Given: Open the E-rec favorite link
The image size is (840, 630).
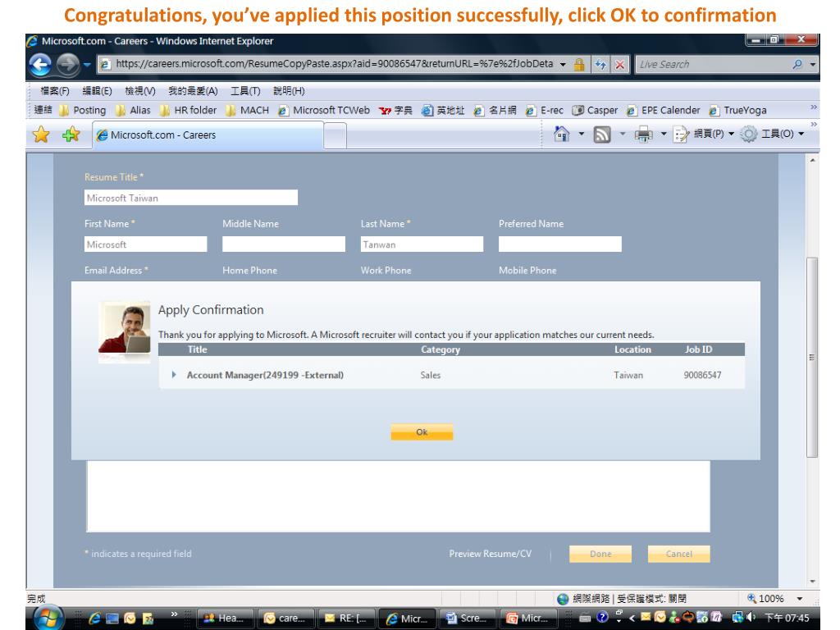Looking at the screenshot, I should 545,111.
